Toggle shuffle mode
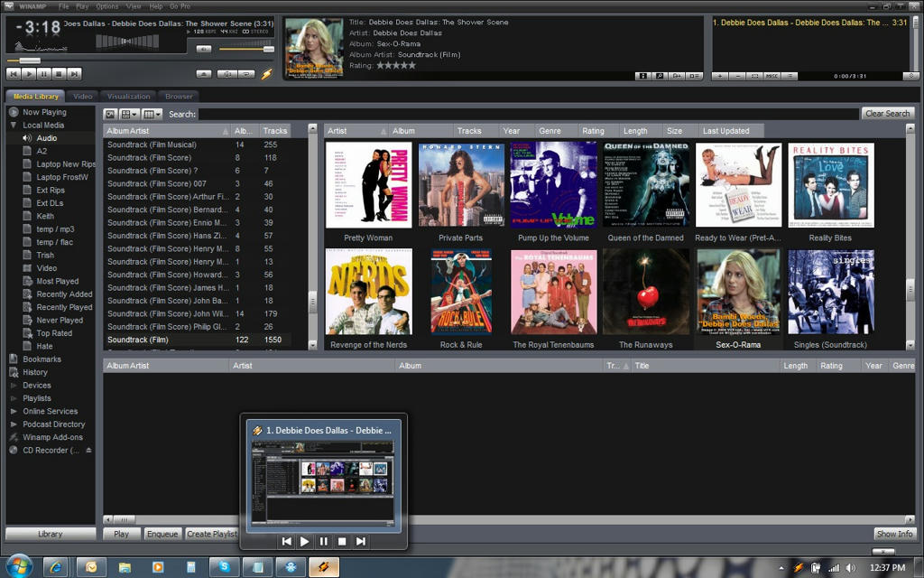 pyautogui.click(x=226, y=74)
